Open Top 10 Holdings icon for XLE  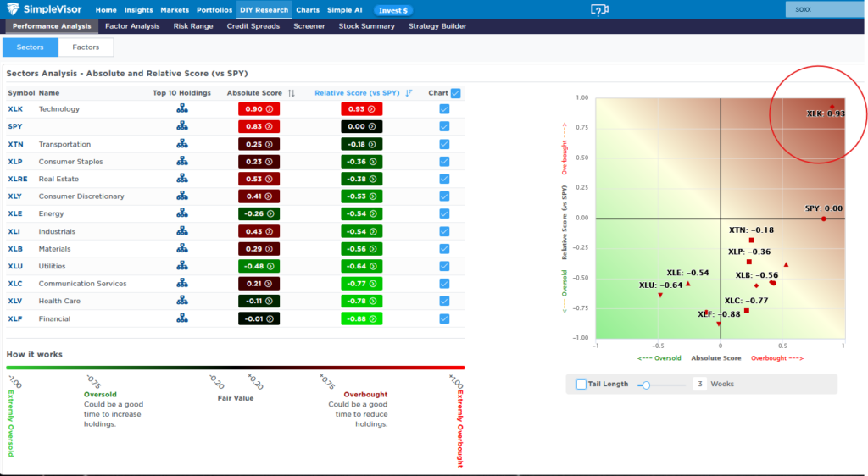point(182,213)
